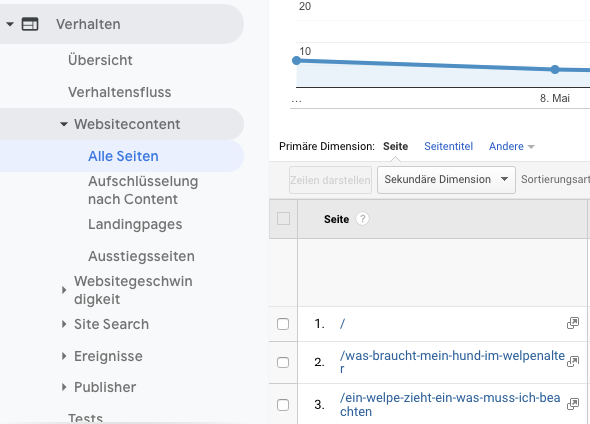Open ein-welpe-zieht-ein external link icon
The width and height of the screenshot is (590, 424).
tap(573, 404)
